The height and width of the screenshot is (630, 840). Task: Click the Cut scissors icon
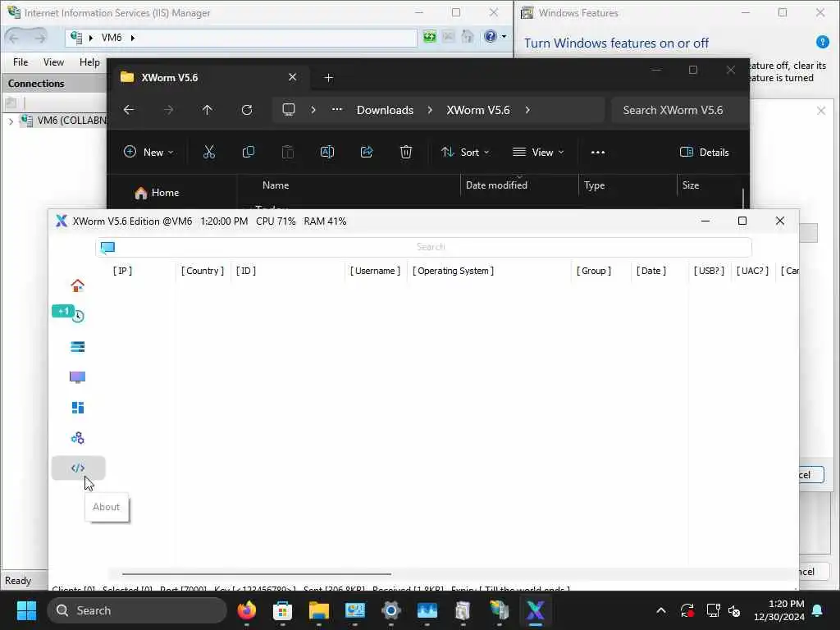209,152
